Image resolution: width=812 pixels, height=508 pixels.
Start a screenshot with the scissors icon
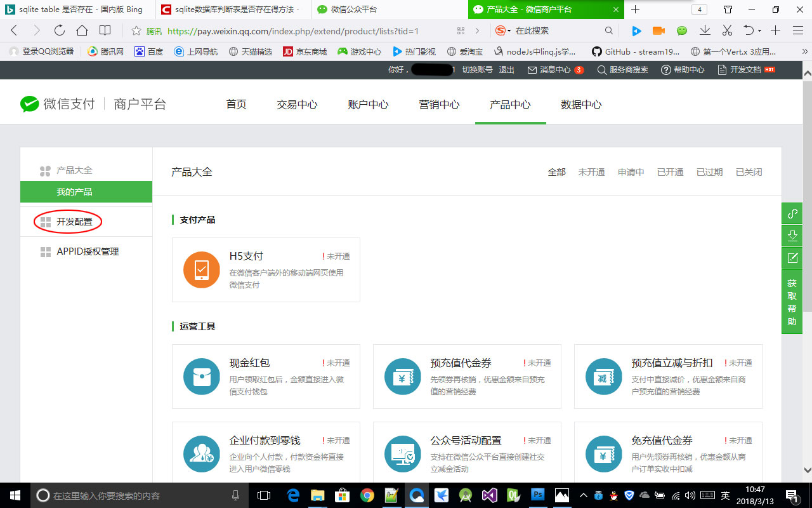(727, 30)
